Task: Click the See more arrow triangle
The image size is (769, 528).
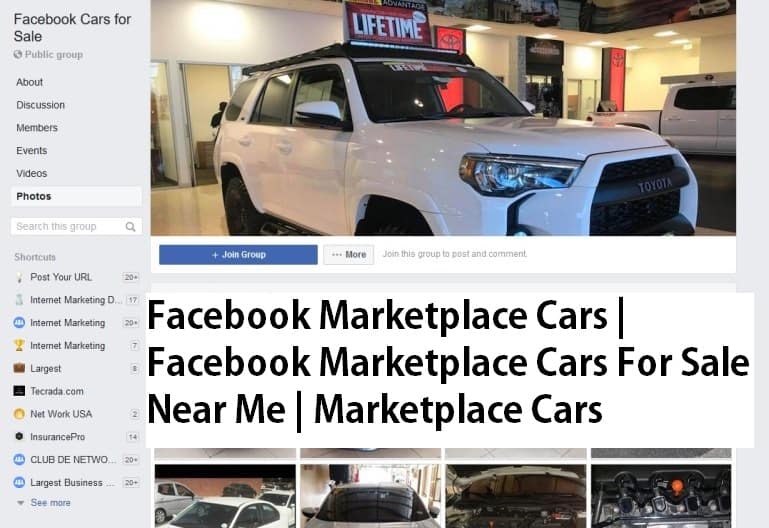Action: pyautogui.click(x=21, y=503)
